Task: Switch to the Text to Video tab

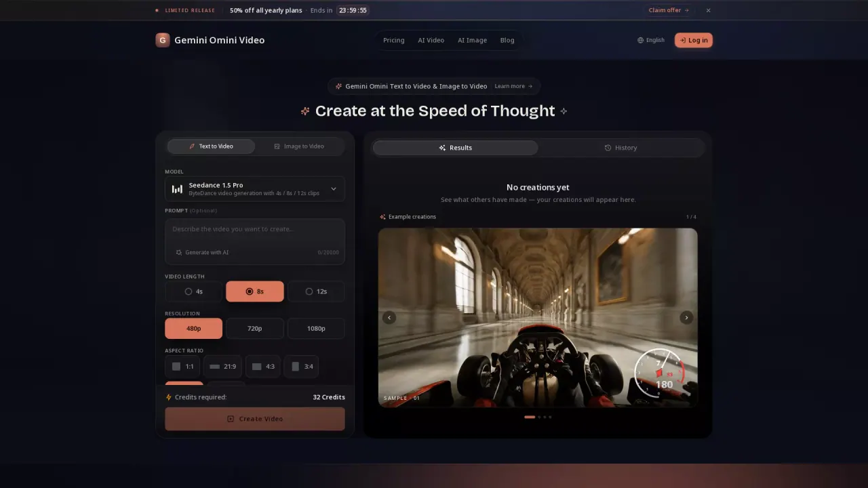Action: (211, 146)
